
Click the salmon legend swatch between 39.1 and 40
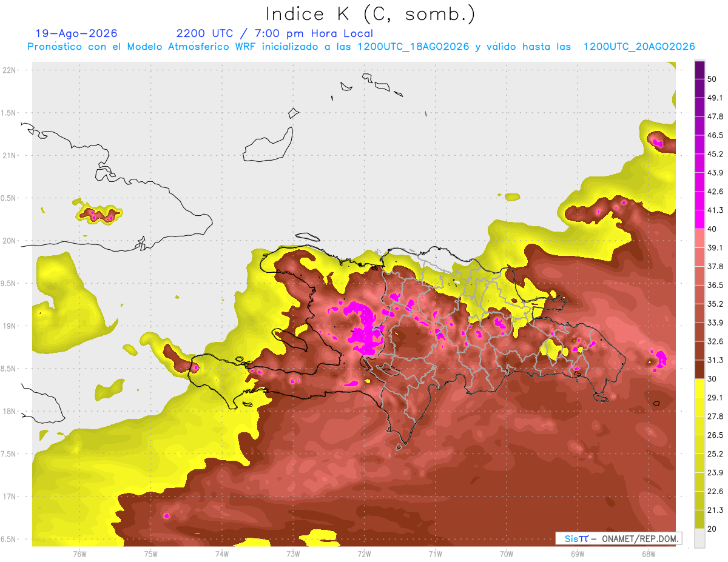[x=699, y=238]
